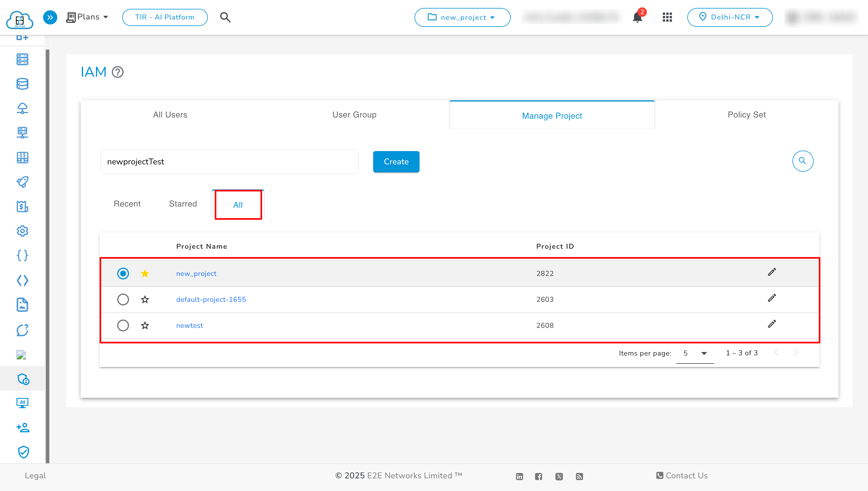Click the notification bell icon
Viewport: 868px width, 491px height.
[637, 17]
